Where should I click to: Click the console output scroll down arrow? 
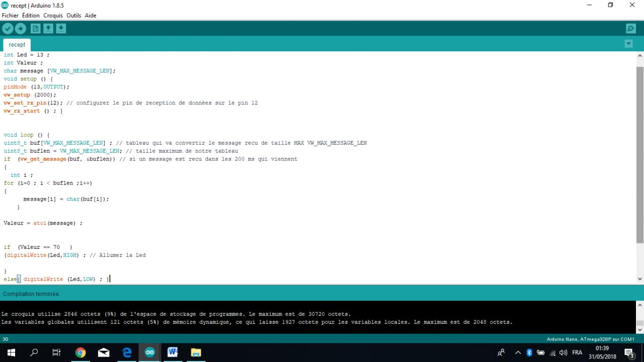click(x=640, y=330)
